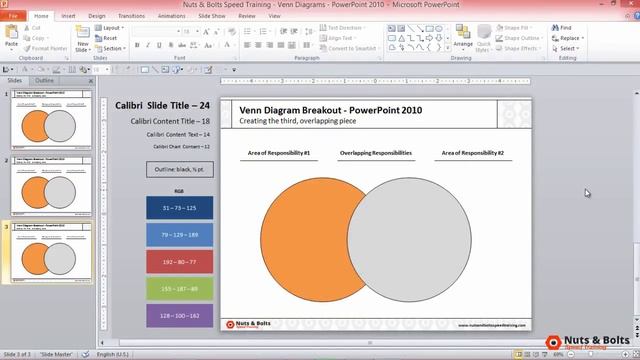This screenshot has height=360, width=640.
Task: Open the View ribbon tab
Action: coord(274,16)
